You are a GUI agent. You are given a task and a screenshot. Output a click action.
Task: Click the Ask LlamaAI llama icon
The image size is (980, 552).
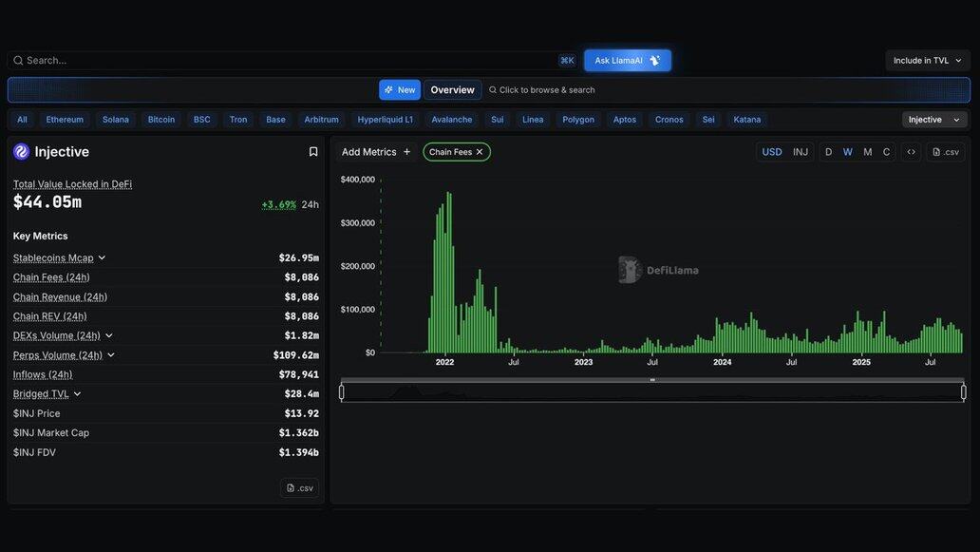pyautogui.click(x=654, y=61)
